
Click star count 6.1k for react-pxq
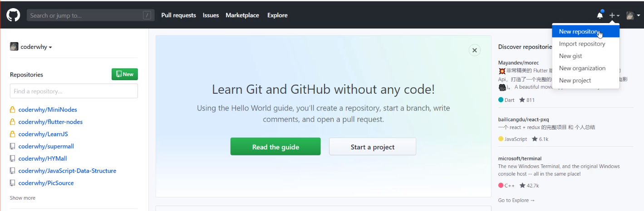(x=540, y=139)
